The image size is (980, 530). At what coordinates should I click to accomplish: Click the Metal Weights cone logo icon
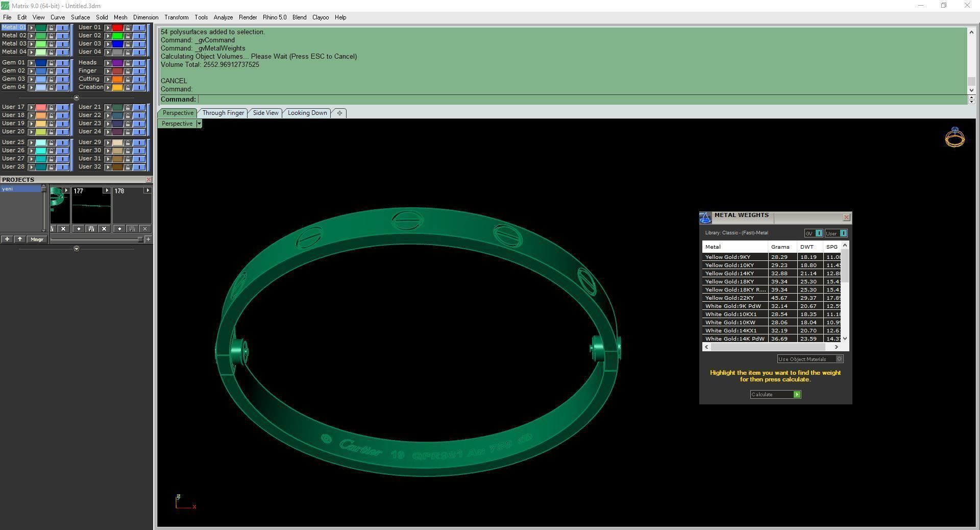705,218
